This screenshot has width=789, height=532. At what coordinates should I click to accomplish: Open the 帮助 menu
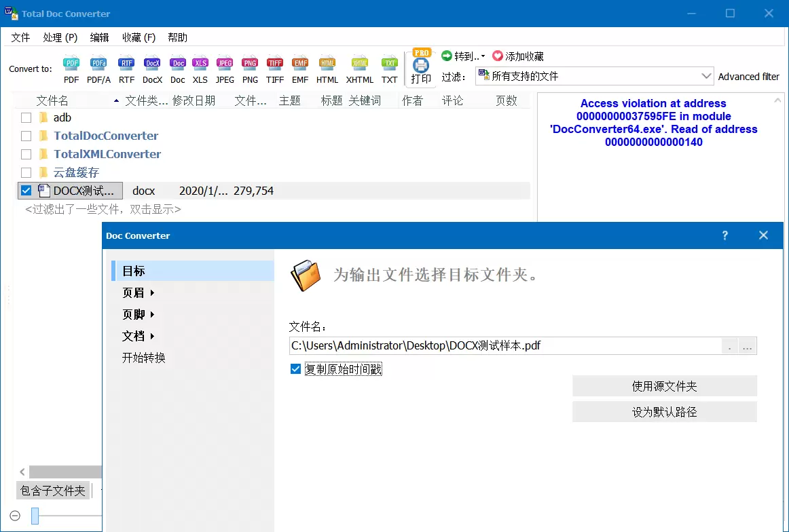178,38
